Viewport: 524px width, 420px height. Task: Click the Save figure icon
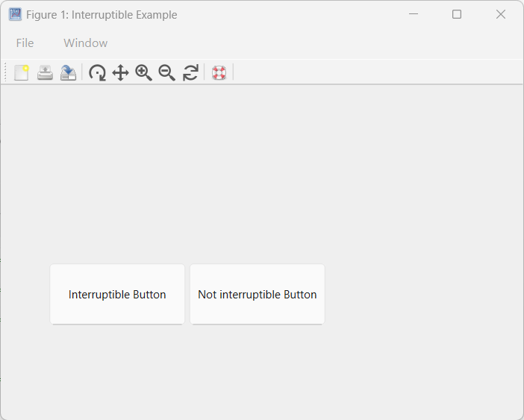pyautogui.click(x=68, y=72)
